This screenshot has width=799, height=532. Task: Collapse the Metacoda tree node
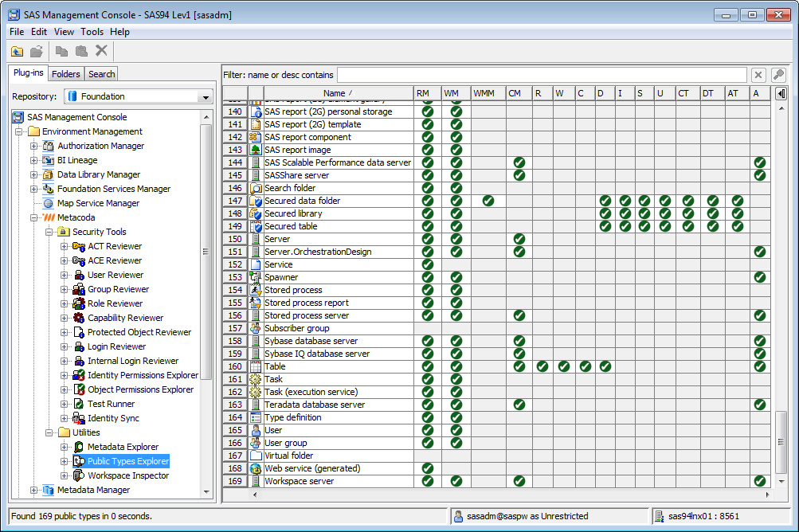[x=33, y=217]
